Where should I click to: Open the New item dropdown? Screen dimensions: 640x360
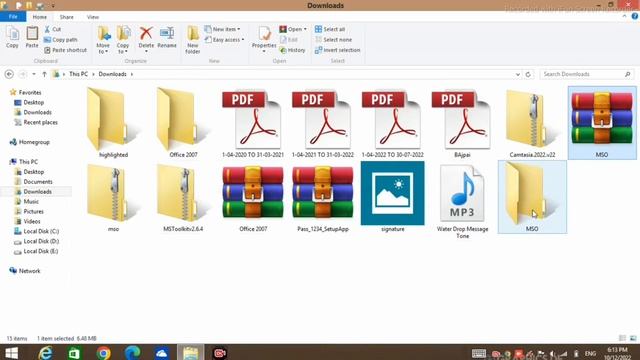point(222,29)
